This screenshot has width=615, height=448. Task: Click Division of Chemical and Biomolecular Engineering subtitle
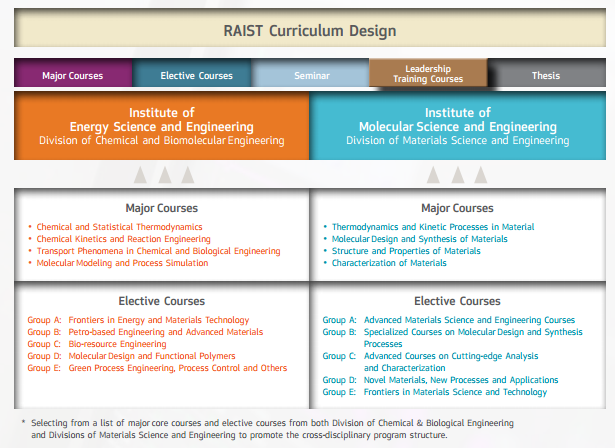coord(162,140)
